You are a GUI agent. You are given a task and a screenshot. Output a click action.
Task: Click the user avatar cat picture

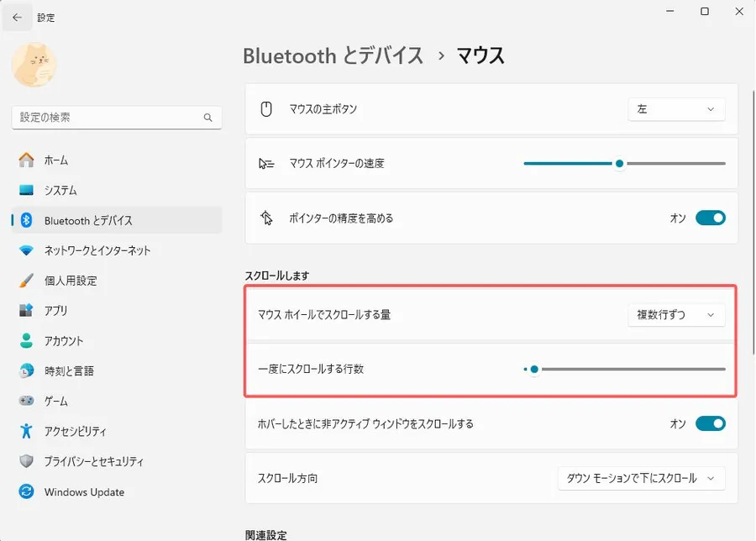pyautogui.click(x=34, y=66)
